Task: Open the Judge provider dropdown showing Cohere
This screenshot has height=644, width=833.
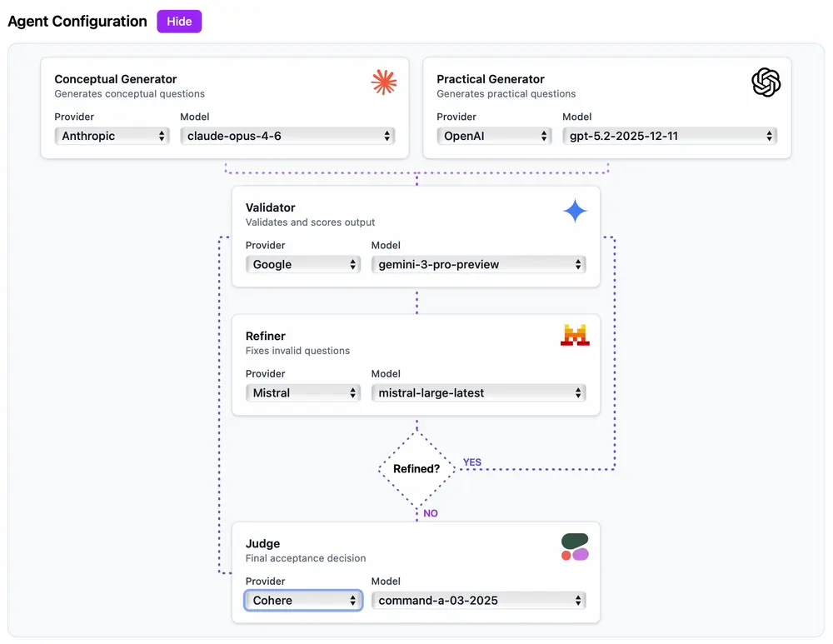Action: [x=303, y=601]
